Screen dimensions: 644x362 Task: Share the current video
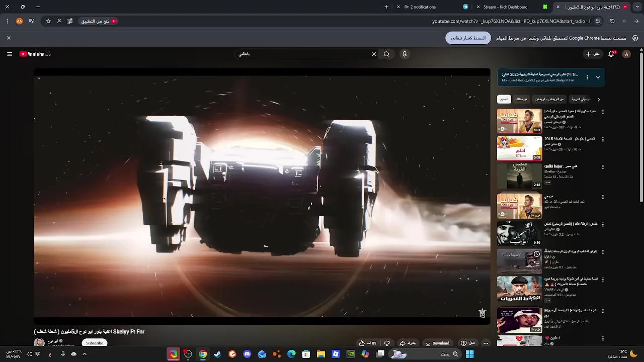tap(408, 343)
